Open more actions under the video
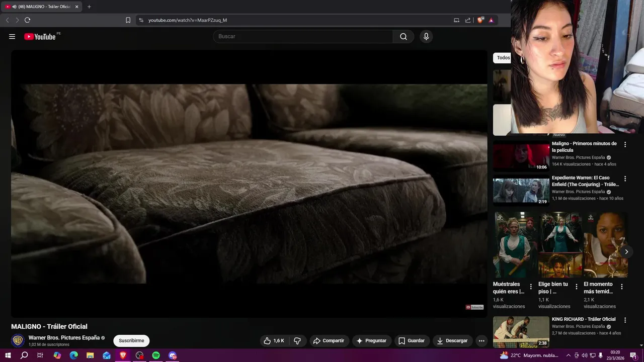Viewport: 644px width, 362px height. tap(481, 340)
